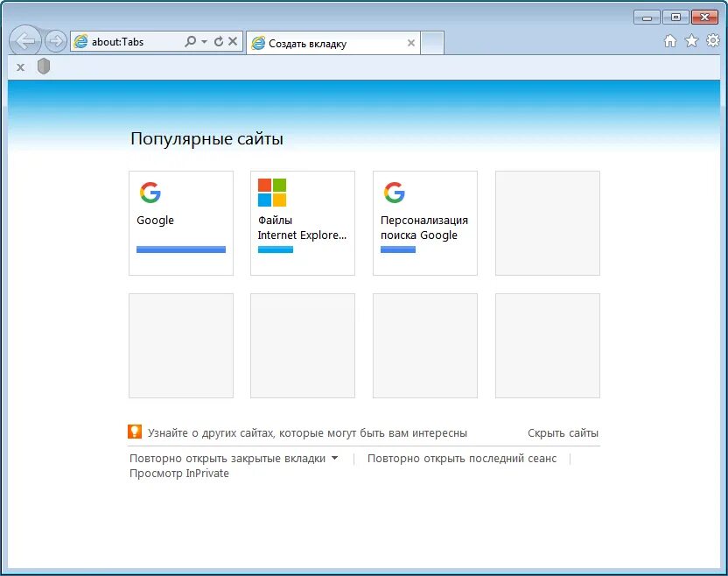Click the Google logo on the Google tile

[150, 193]
